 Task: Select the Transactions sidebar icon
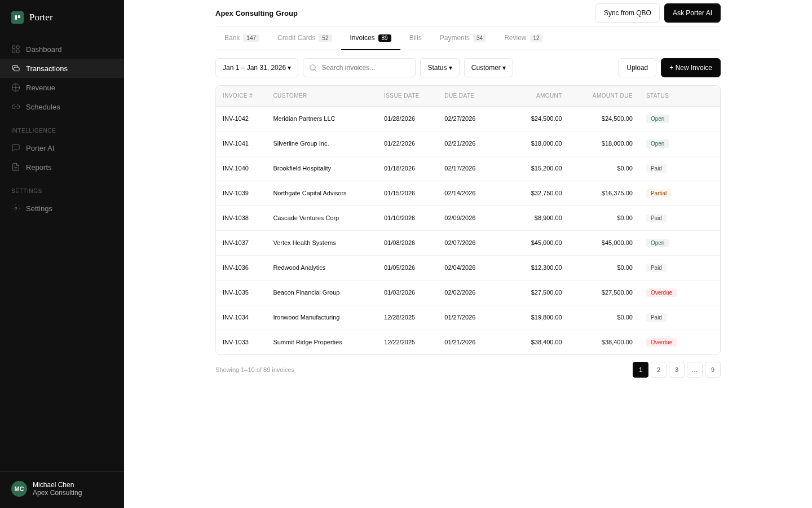17,68
